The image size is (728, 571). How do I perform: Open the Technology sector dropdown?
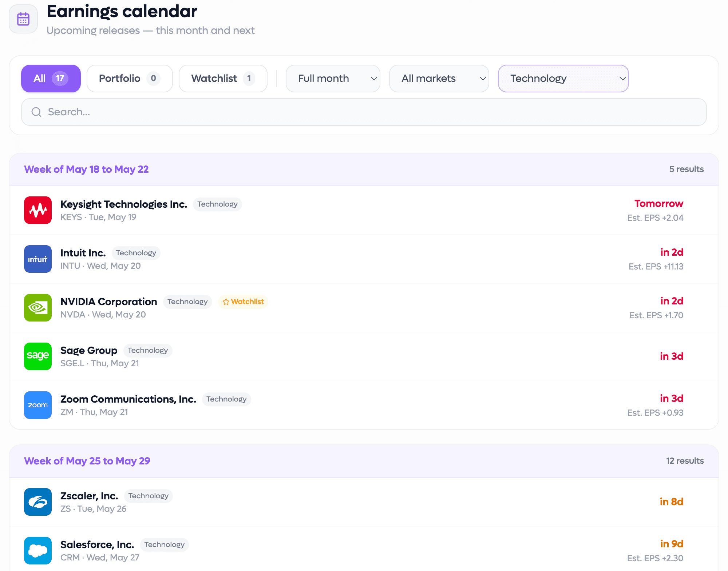click(x=563, y=79)
